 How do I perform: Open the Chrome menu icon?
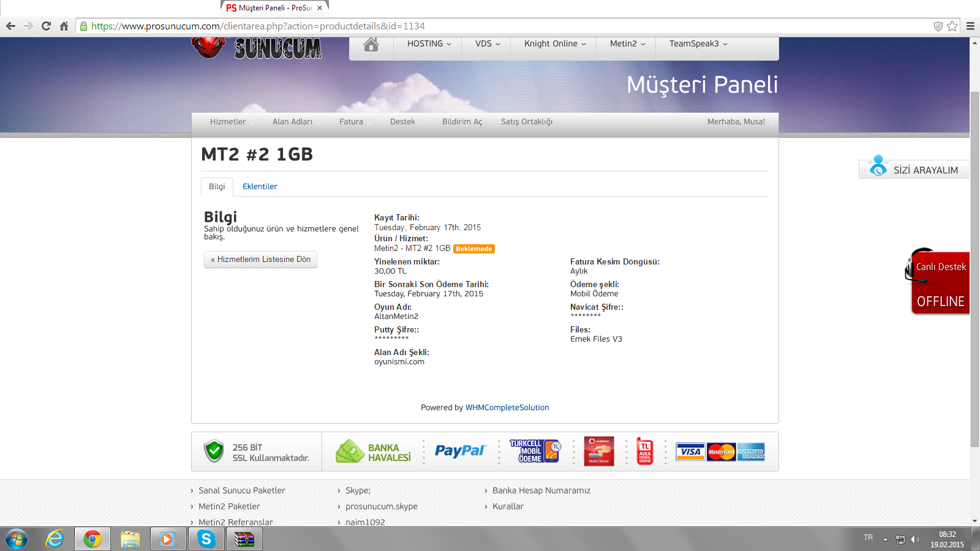pos(970,26)
